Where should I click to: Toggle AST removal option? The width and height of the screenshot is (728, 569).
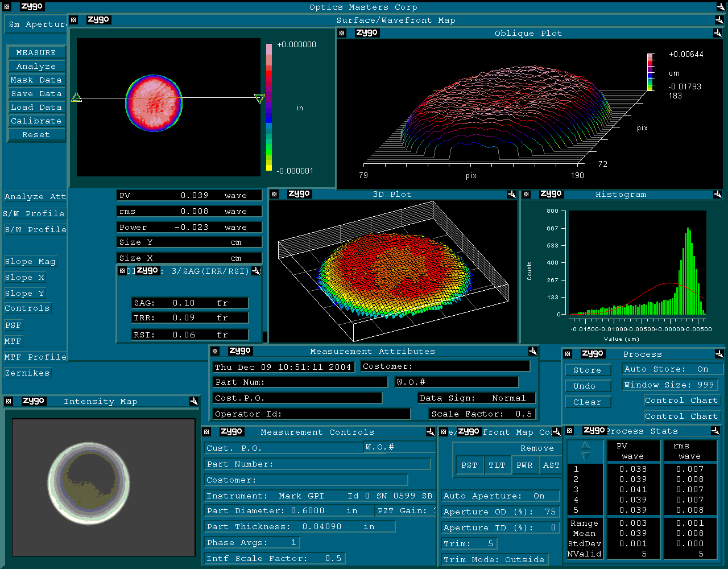pos(551,465)
